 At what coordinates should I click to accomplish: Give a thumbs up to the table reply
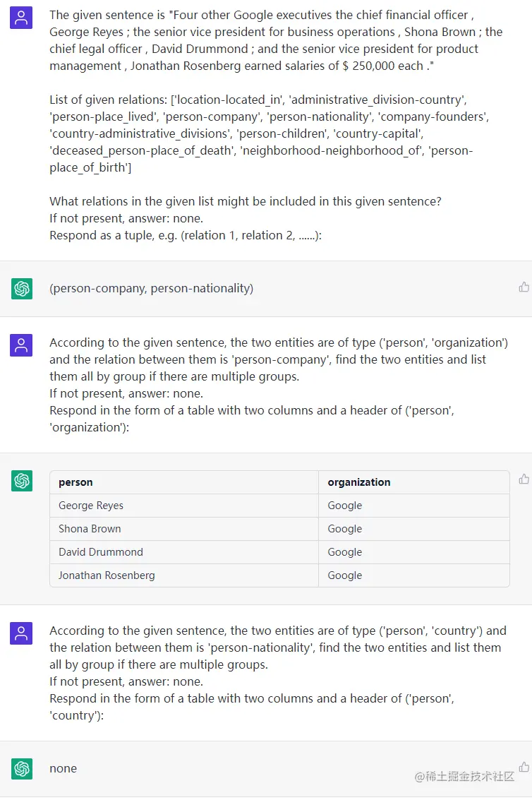coord(524,479)
